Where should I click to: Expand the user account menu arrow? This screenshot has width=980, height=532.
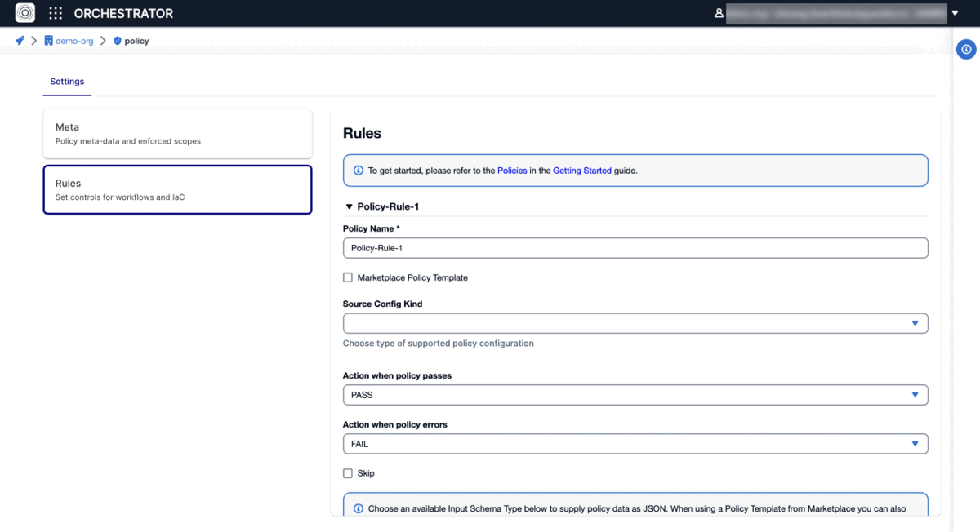[955, 13]
